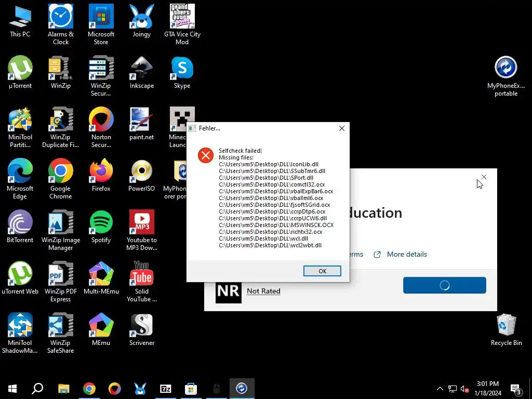Click the blue loading install button
This screenshot has width=532, height=399.
click(x=445, y=285)
